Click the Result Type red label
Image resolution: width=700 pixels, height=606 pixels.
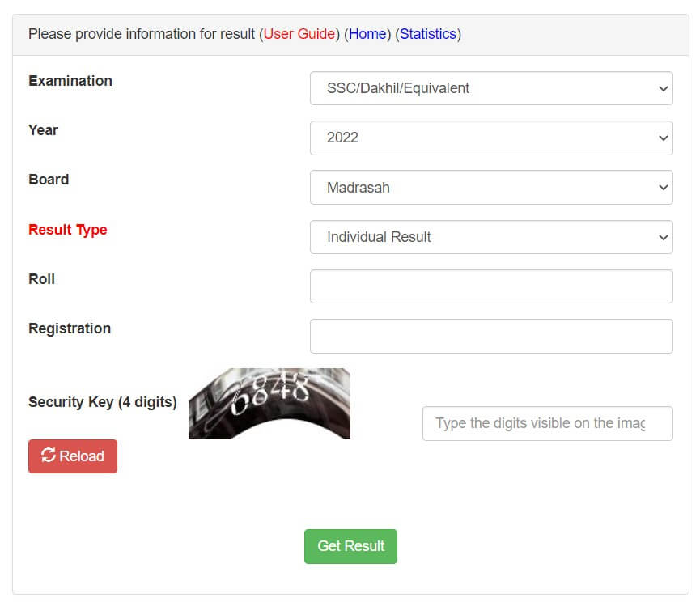tap(67, 230)
